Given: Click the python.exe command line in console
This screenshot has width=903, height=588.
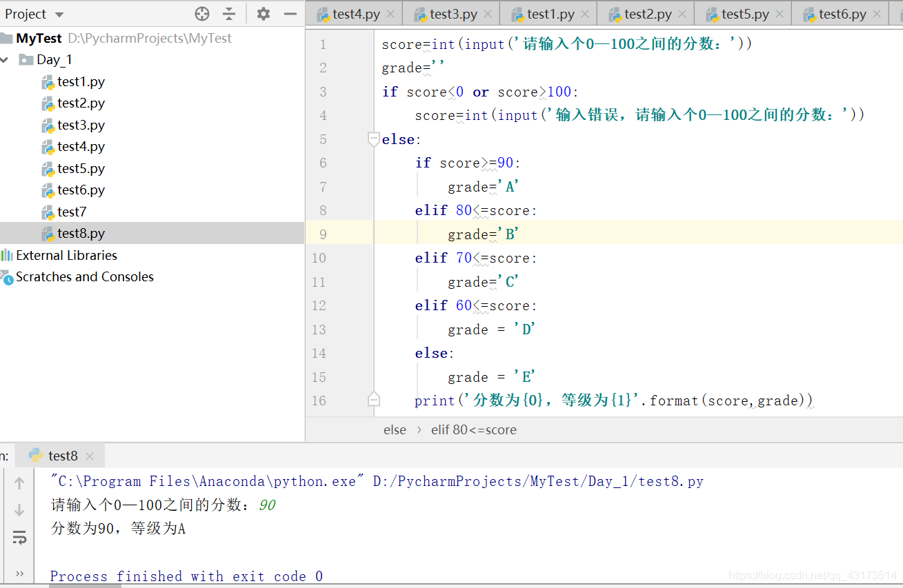Looking at the screenshot, I should pyautogui.click(x=377, y=481).
